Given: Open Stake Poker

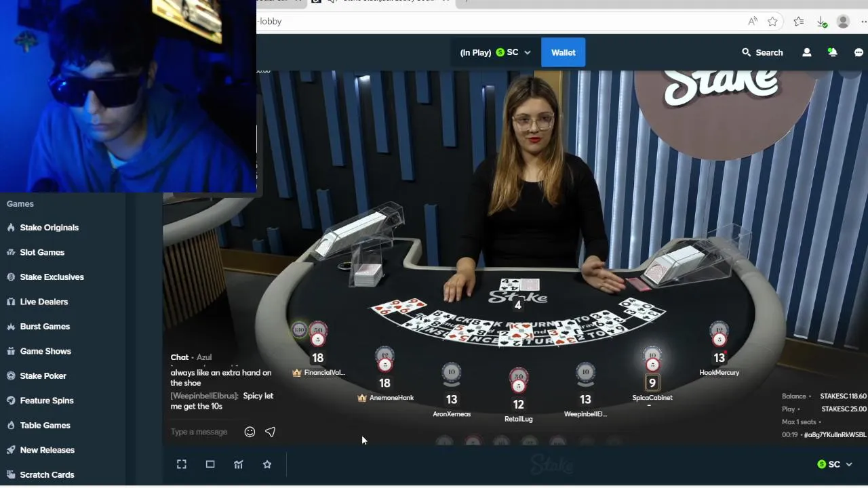Looking at the screenshot, I should (43, 376).
